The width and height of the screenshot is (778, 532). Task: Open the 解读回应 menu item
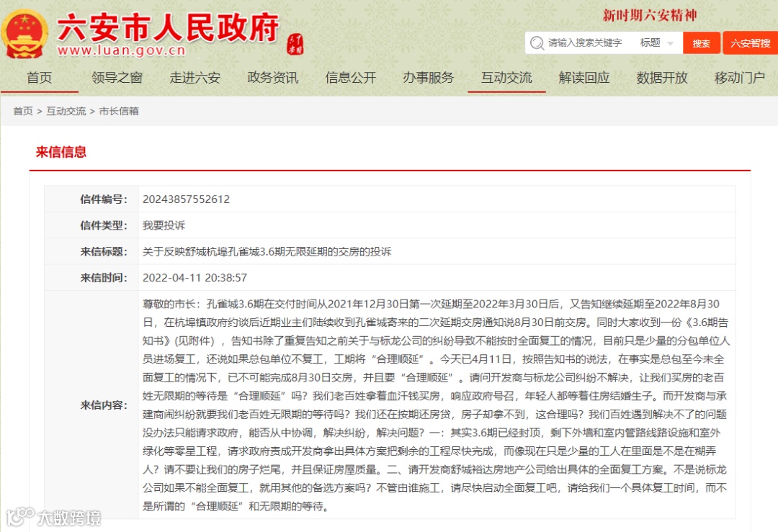click(584, 78)
